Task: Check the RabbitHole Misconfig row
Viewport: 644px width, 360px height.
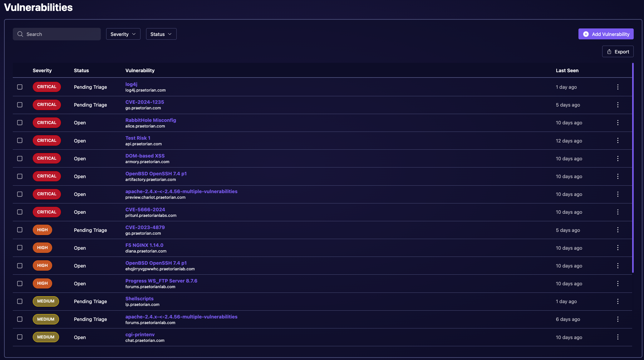Action: (x=20, y=122)
